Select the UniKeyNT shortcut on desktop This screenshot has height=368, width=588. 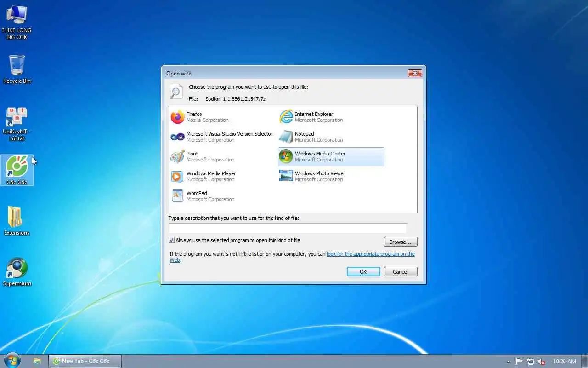17,124
